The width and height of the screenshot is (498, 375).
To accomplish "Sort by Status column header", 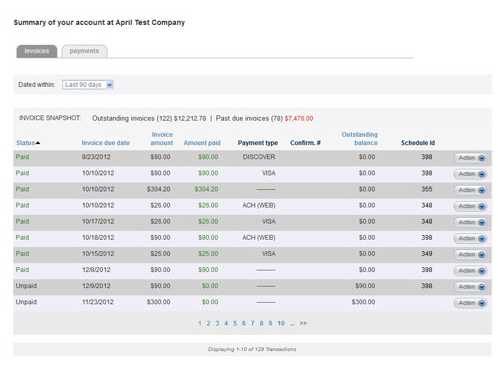I will pos(28,143).
